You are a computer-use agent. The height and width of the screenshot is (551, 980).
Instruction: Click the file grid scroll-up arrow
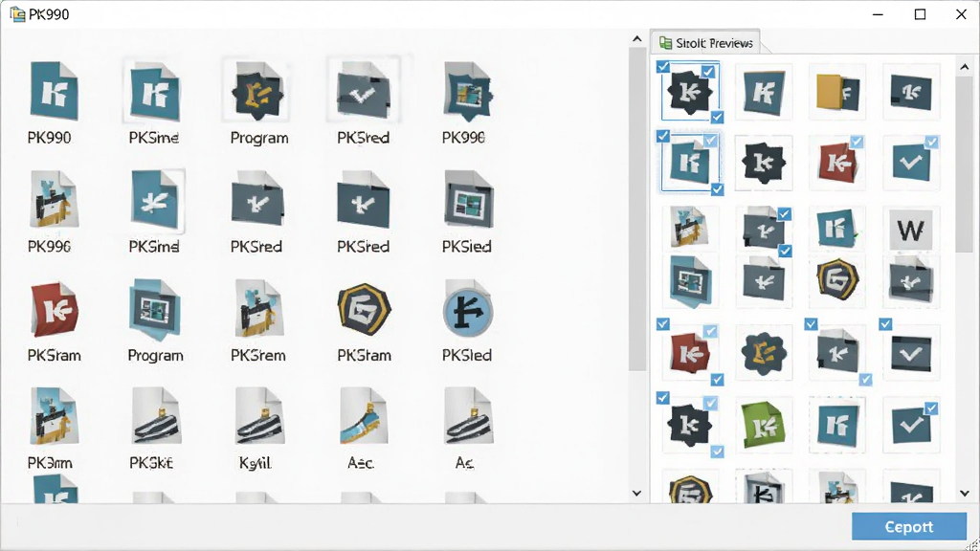click(x=636, y=38)
